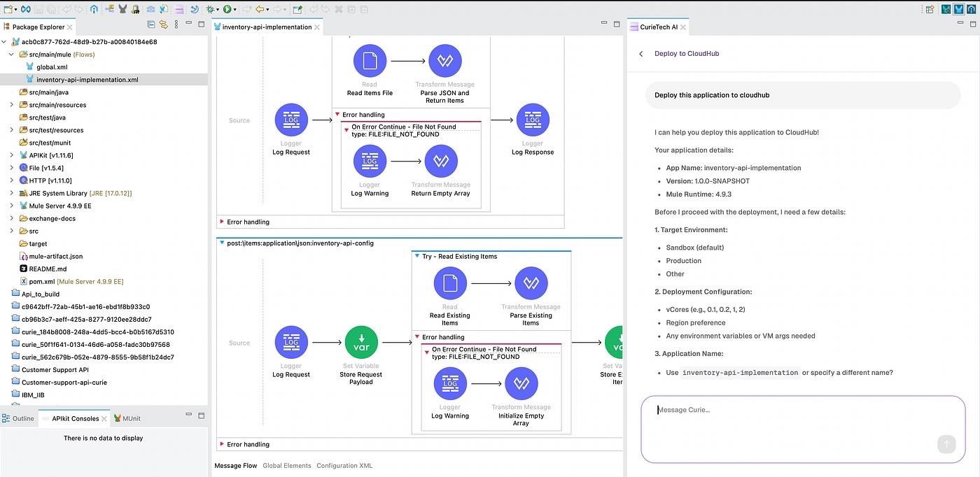Open the New wizard dropdown arrow
Viewport: 980px width, 477px height.
16,10
